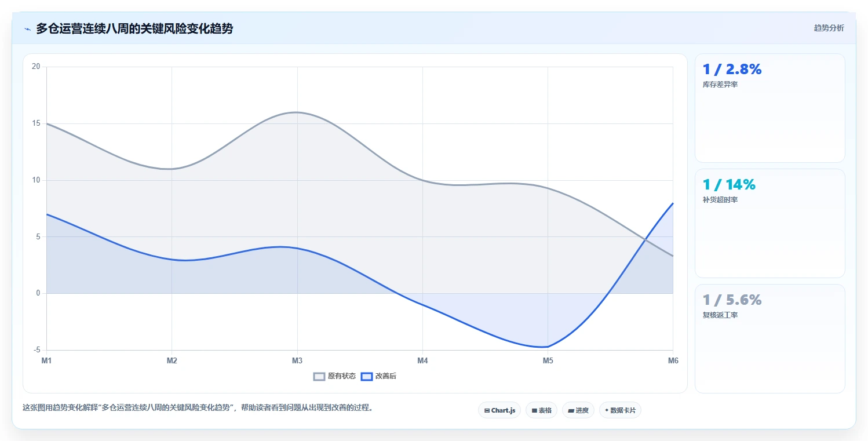The image size is (868, 441).
Task: Toggle the 改善后 legend series
Action: click(378, 376)
